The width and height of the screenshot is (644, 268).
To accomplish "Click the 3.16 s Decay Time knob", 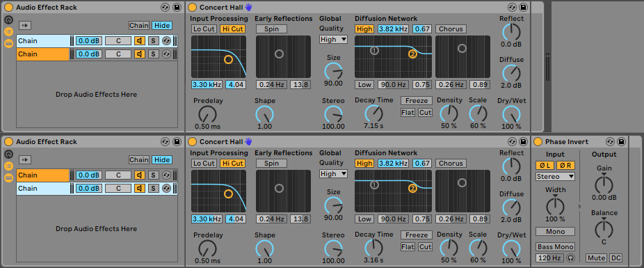I will pyautogui.click(x=373, y=248).
